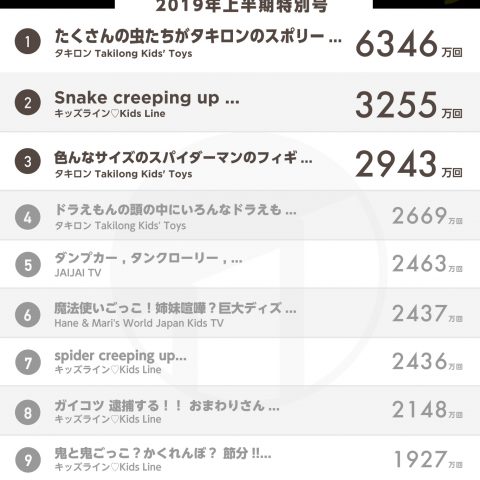Click the rank 6 circle badge

pos(28,315)
